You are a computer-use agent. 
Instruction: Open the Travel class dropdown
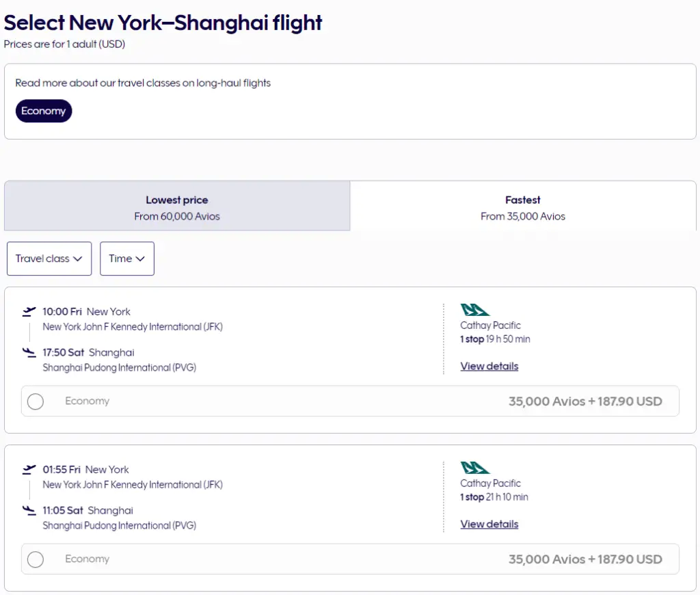click(x=49, y=259)
